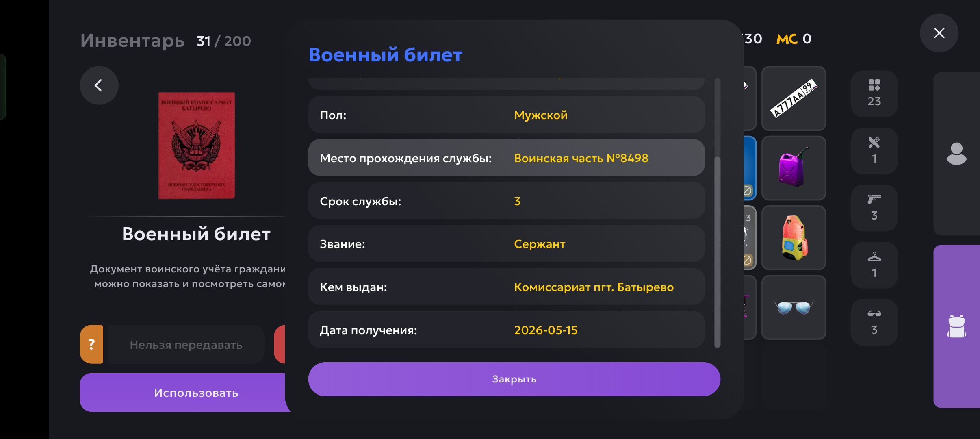This screenshot has height=439, width=980.
Task: Select the purple fuel canister item
Action: pyautogui.click(x=794, y=168)
